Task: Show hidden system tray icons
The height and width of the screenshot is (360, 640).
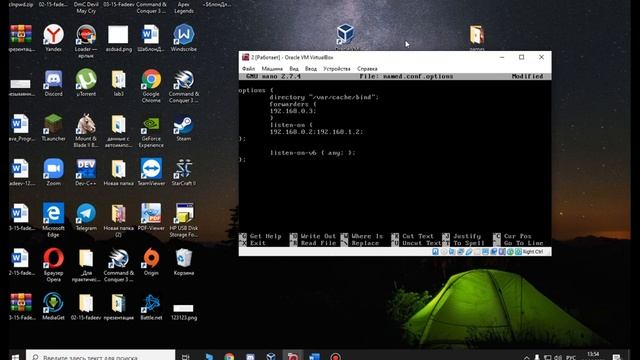Action: click(527, 357)
